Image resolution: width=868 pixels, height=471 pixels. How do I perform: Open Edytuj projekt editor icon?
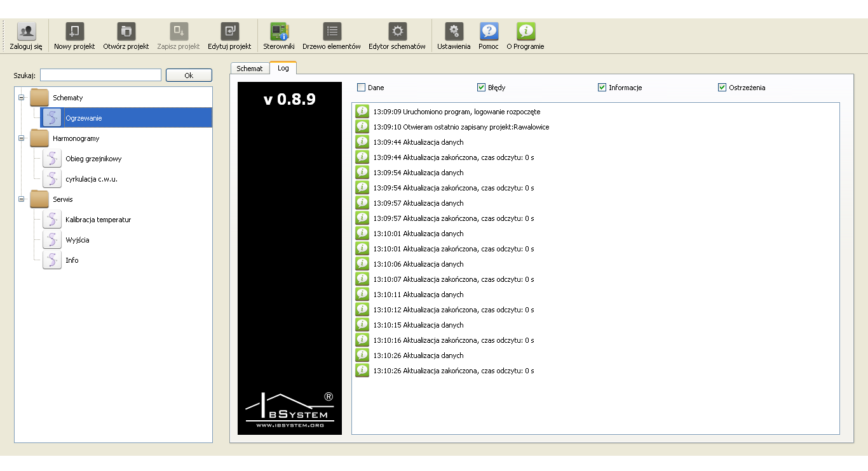click(229, 32)
